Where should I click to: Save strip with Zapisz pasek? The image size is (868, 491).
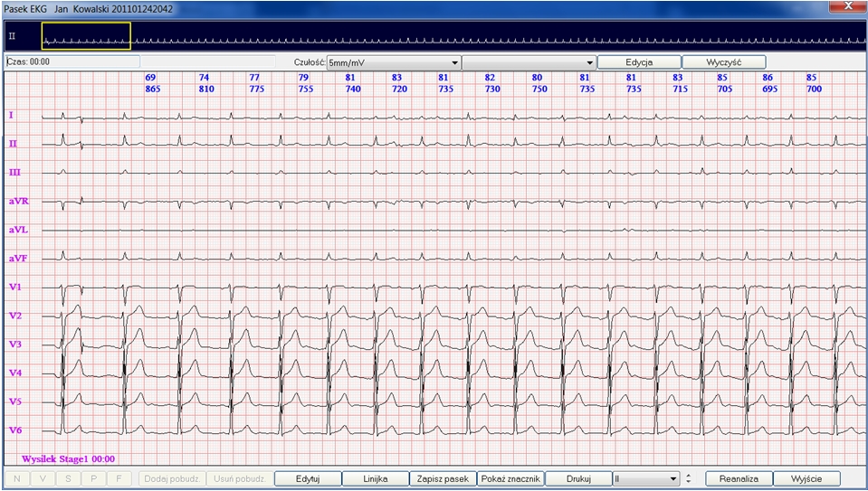(x=444, y=478)
